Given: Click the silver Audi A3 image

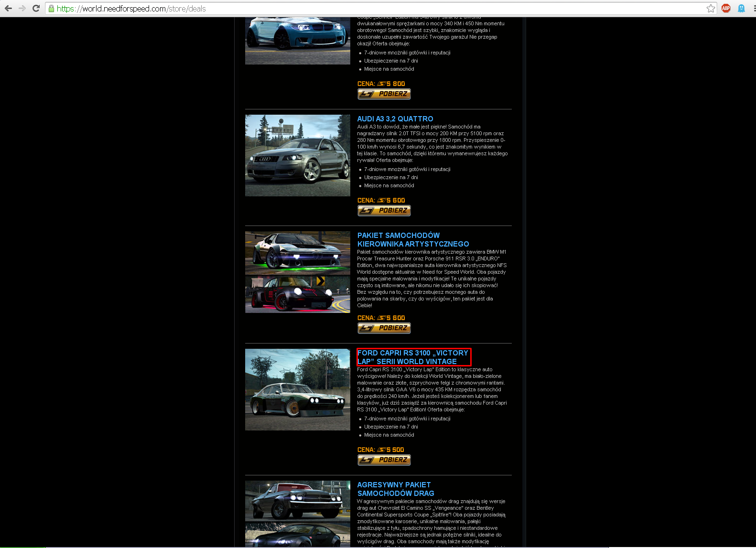Looking at the screenshot, I should tap(298, 155).
